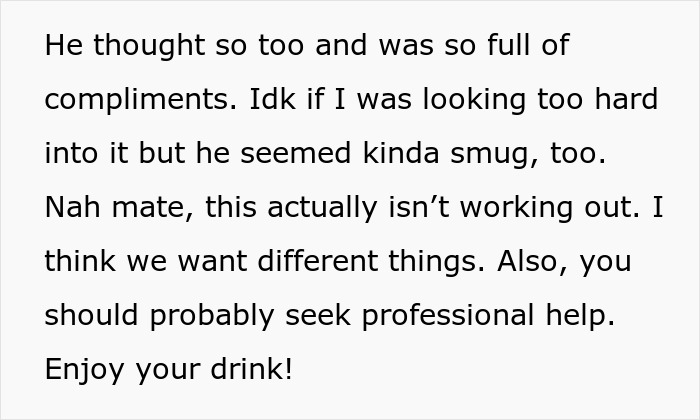
Task: Click the word "Enjoy" on last line
Action: [83, 369]
